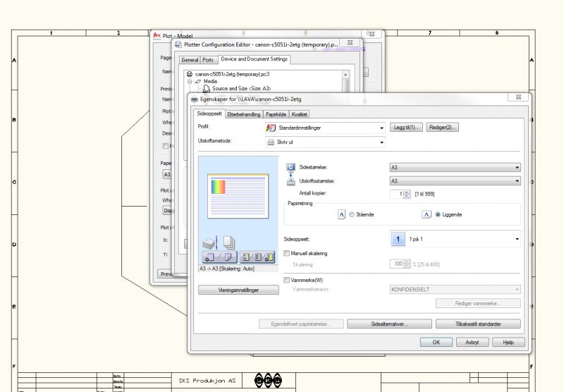This screenshot has width=564, height=392.
Task: Enable the Manuell skalering checkbox
Action: click(287, 254)
